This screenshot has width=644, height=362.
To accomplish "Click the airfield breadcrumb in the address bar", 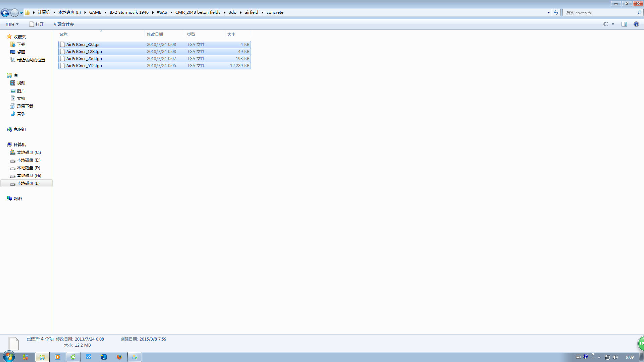I will click(251, 12).
